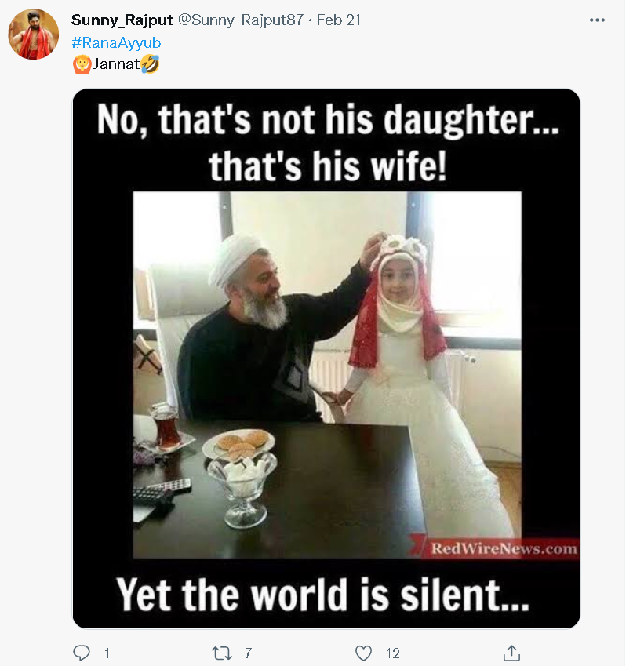Viewport: 644px width, 666px height.
Task: Click the 'that's his wife!' image headline
Action: coord(327,166)
